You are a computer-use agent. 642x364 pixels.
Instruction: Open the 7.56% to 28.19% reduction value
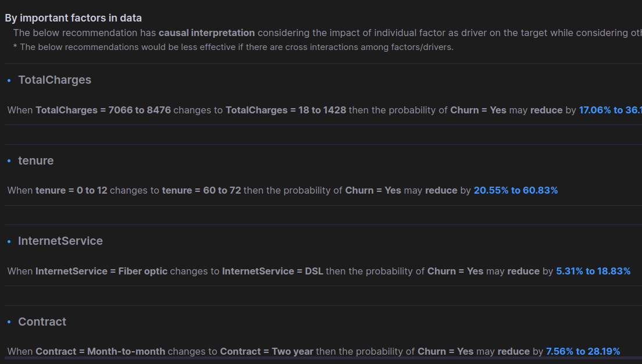(583, 351)
